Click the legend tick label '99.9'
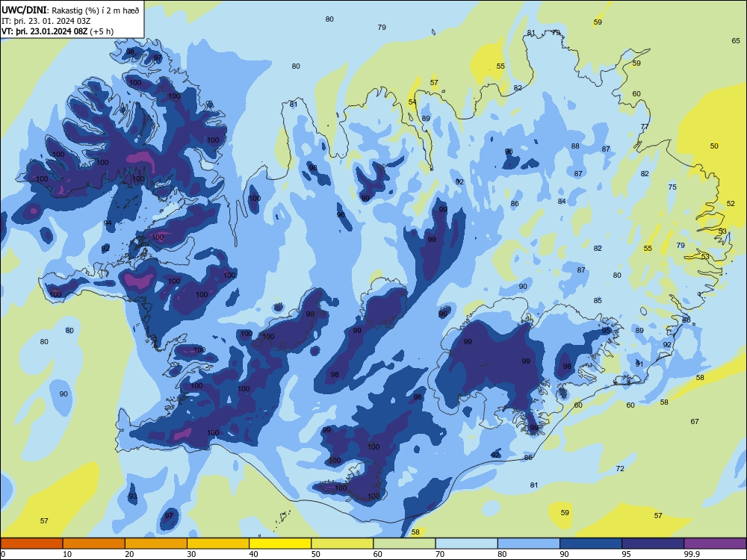The height and width of the screenshot is (560, 747). 692,554
